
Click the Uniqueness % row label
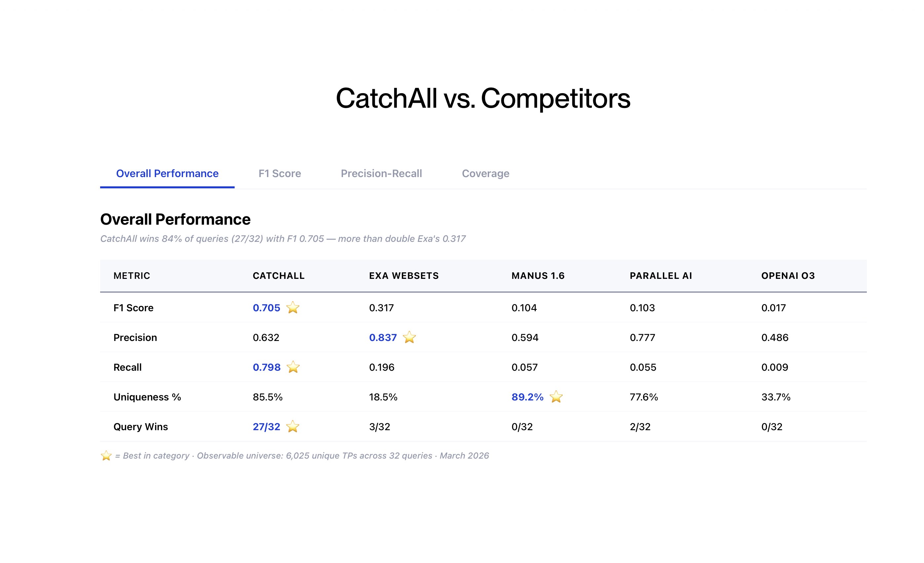coord(147,397)
